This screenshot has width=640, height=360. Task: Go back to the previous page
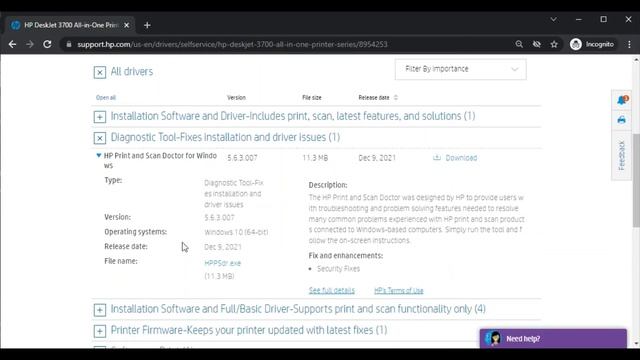pos(12,44)
